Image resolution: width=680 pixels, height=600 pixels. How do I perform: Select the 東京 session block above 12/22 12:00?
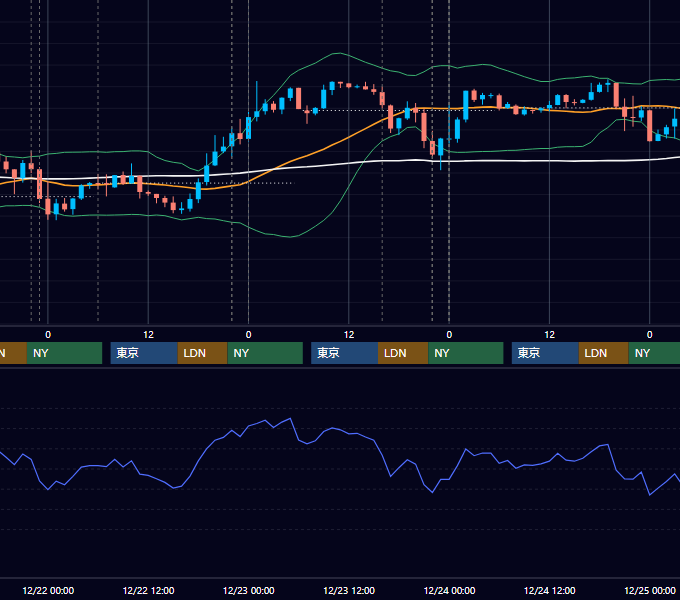tap(144, 353)
